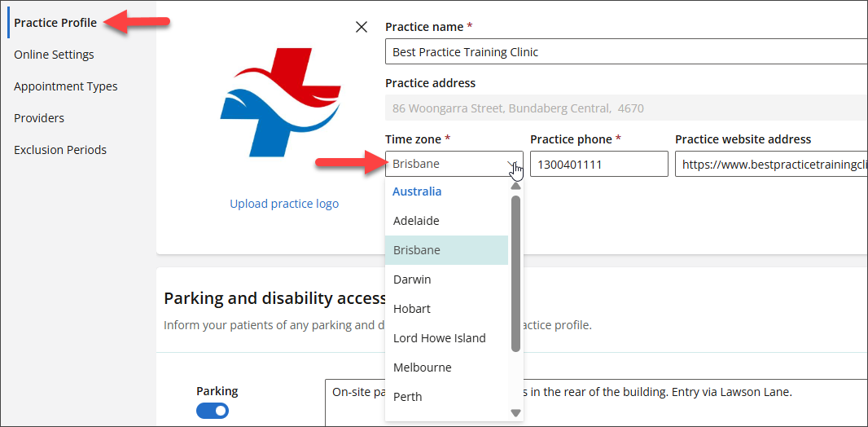Navigate to Providers section
The image size is (868, 427).
point(39,118)
